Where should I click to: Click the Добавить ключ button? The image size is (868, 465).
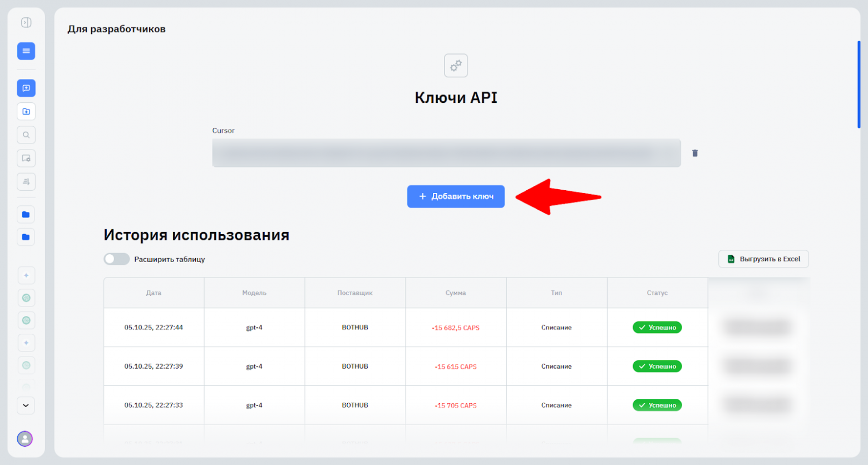455,196
